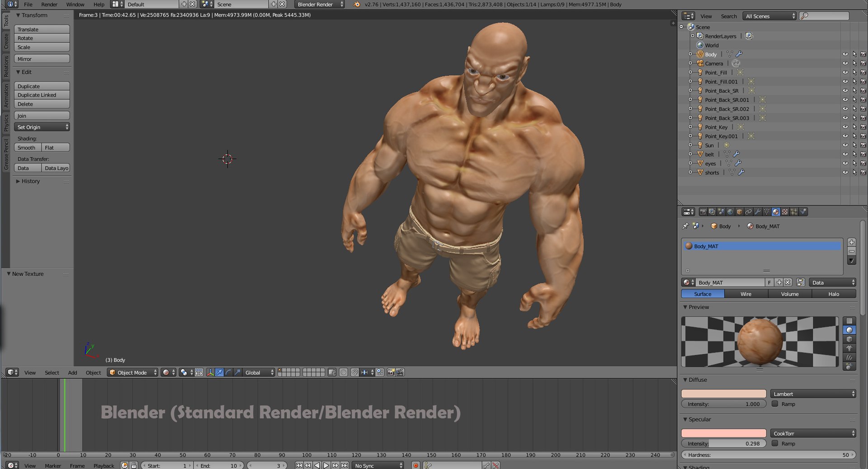Select the translate manipulator arrow icon
This screenshot has width=868, height=469.
tap(219, 372)
